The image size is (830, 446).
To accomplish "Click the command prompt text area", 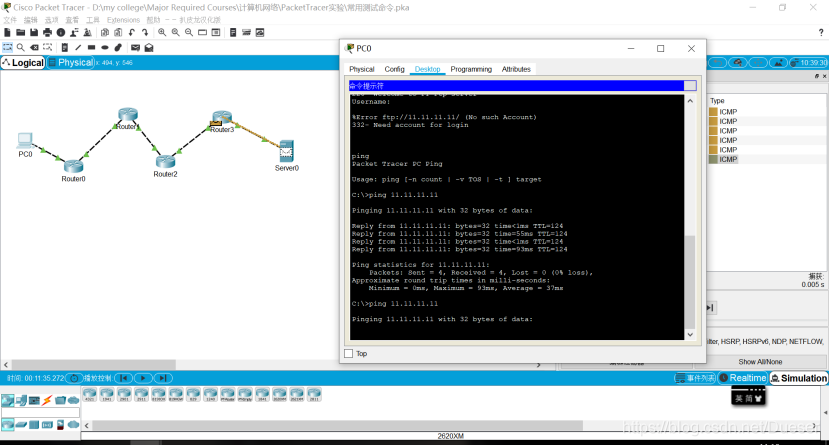I will click(x=517, y=217).
